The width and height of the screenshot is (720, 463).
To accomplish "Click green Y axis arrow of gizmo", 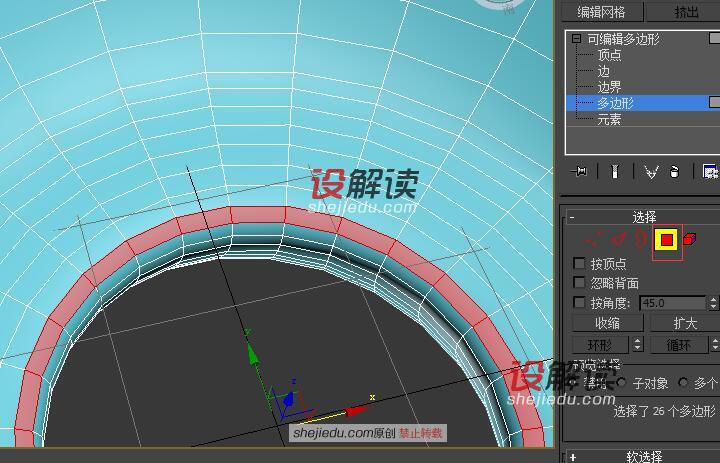I will pyautogui.click(x=252, y=355).
